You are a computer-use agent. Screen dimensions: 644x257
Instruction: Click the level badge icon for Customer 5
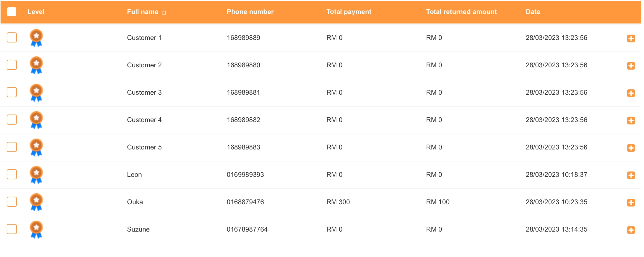36,147
